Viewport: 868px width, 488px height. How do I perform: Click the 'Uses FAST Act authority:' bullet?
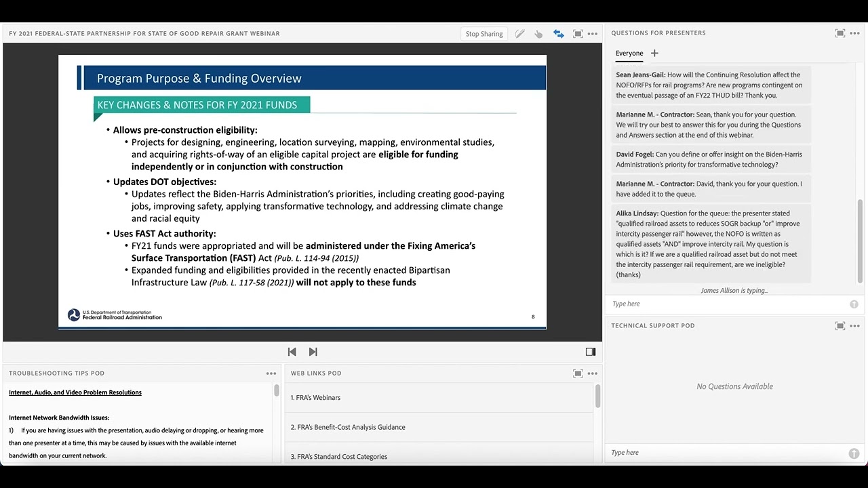click(165, 234)
